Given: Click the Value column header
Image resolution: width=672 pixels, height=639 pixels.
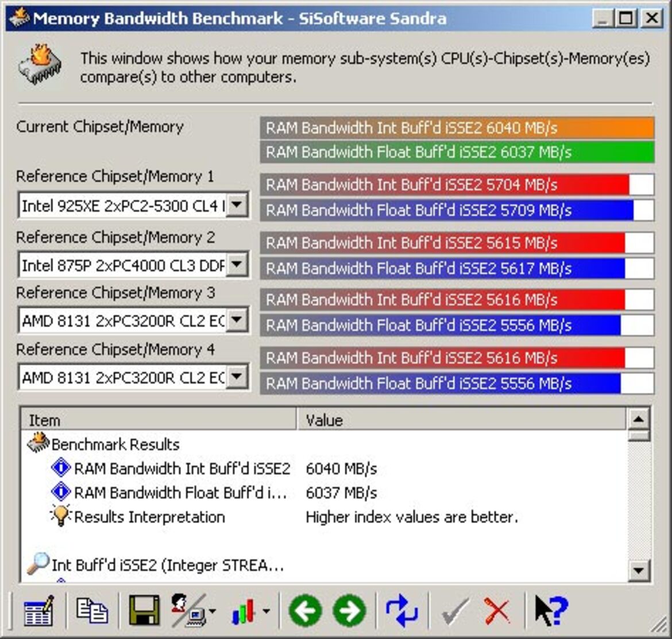Looking at the screenshot, I should tap(461, 420).
